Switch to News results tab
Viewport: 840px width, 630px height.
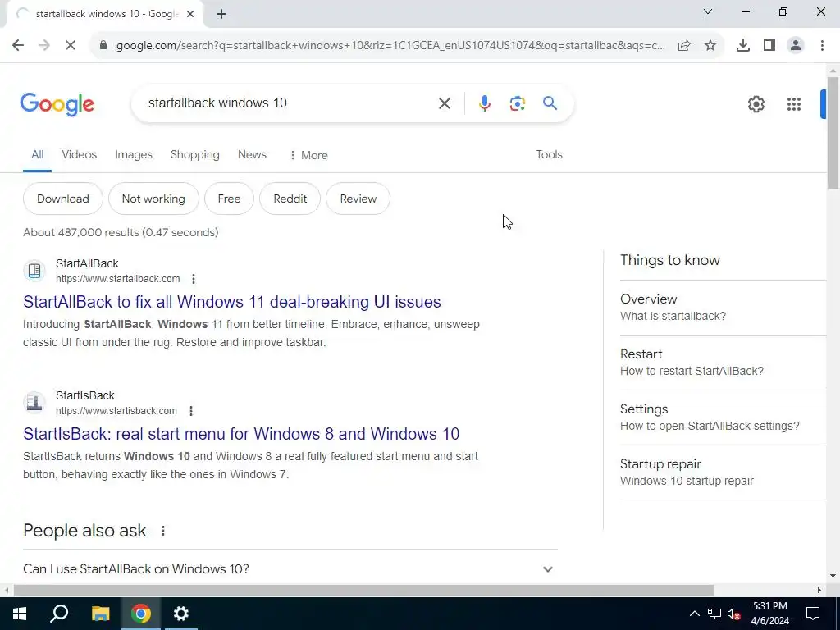pos(252,154)
